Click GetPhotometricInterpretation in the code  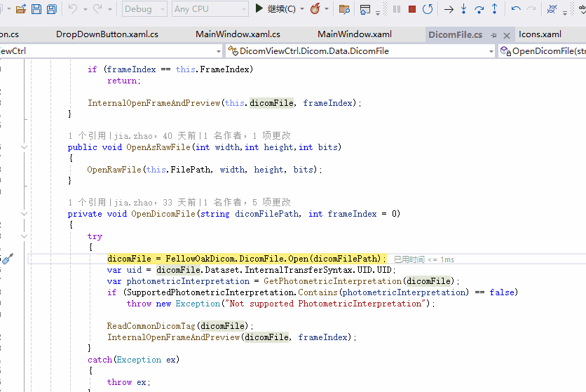click(x=333, y=281)
